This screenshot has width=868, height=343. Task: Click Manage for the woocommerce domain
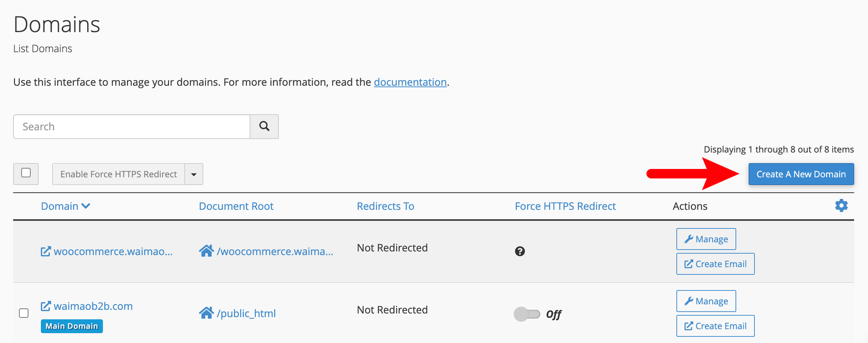click(x=706, y=239)
